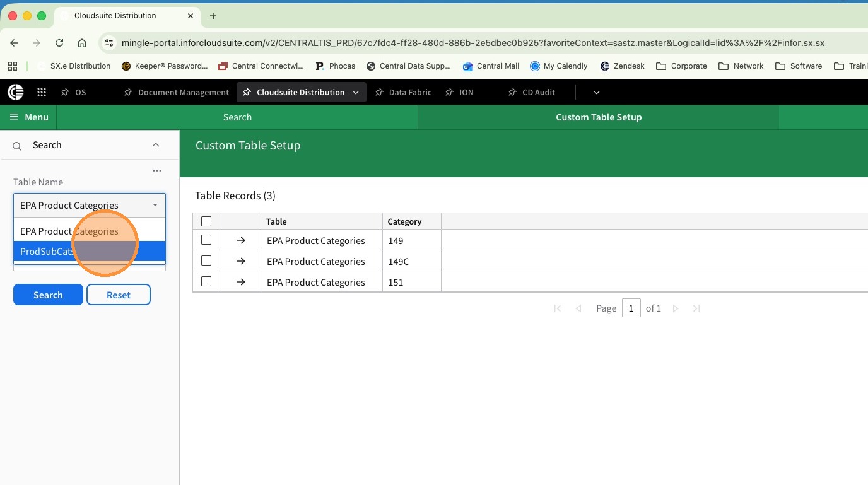Click the 151 category cell
Viewport: 868px width, 485px height.
pos(411,282)
